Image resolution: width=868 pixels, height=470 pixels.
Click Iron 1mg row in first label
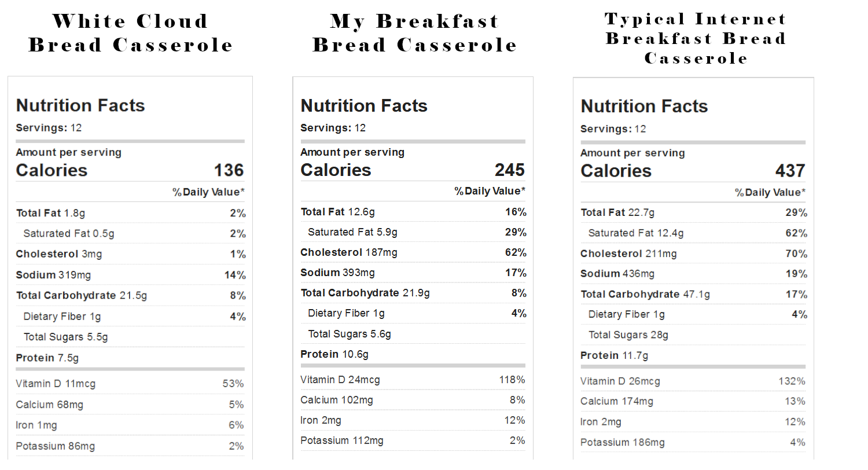pyautogui.click(x=130, y=425)
